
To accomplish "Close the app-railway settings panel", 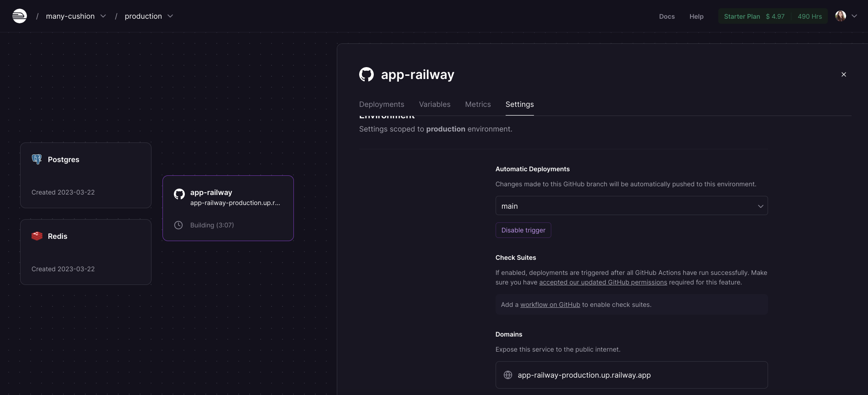I will tap(844, 74).
